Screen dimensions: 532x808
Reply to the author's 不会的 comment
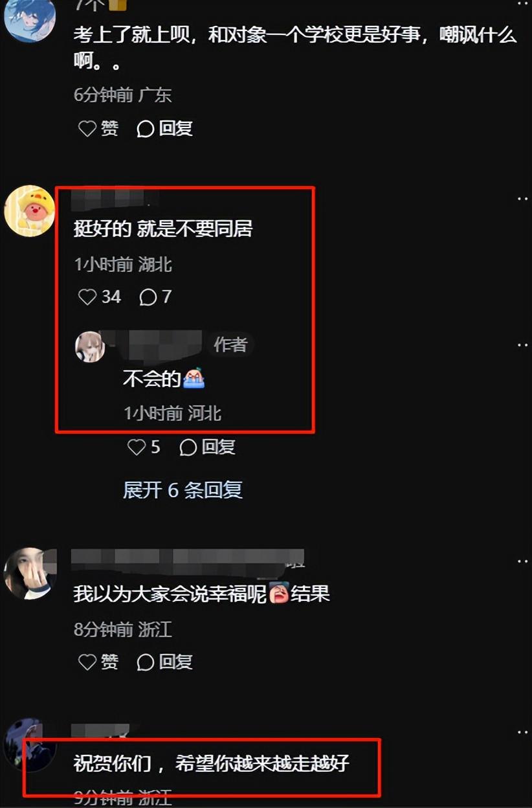[207, 447]
